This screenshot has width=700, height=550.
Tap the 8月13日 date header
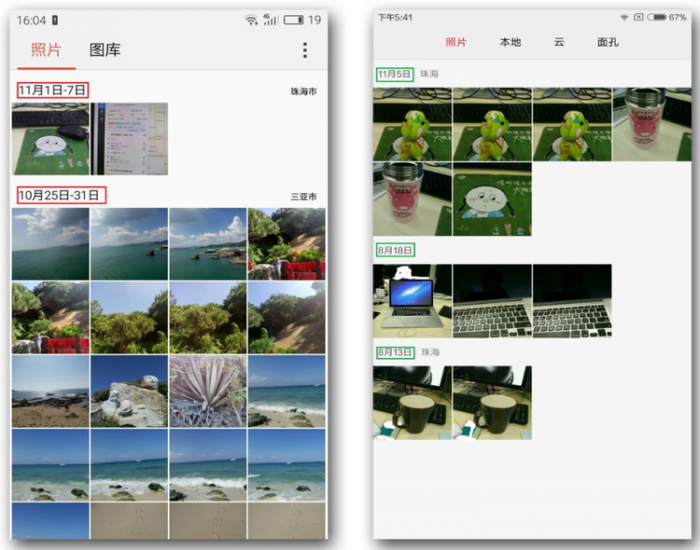click(x=395, y=352)
